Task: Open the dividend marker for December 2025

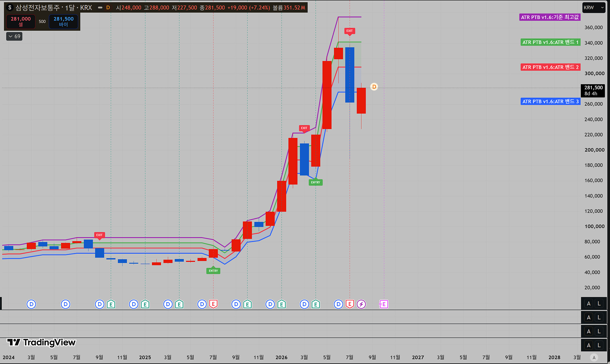Action: [x=270, y=304]
